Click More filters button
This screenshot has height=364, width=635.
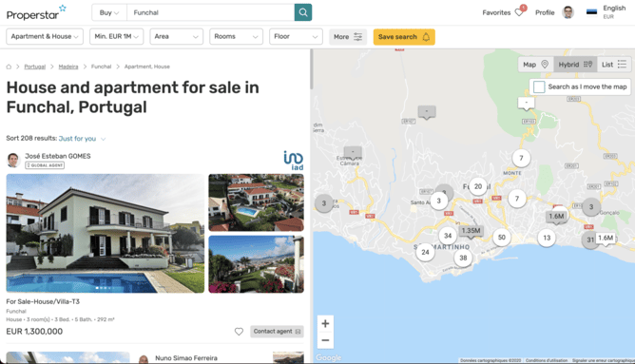pos(348,37)
